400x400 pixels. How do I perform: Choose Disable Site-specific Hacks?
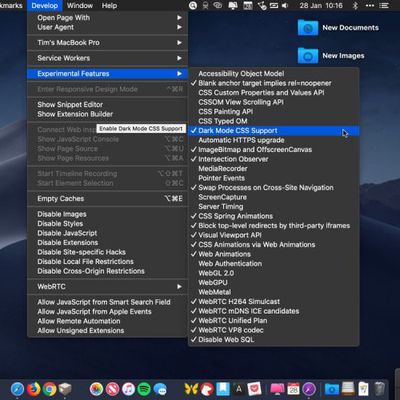coord(107,252)
